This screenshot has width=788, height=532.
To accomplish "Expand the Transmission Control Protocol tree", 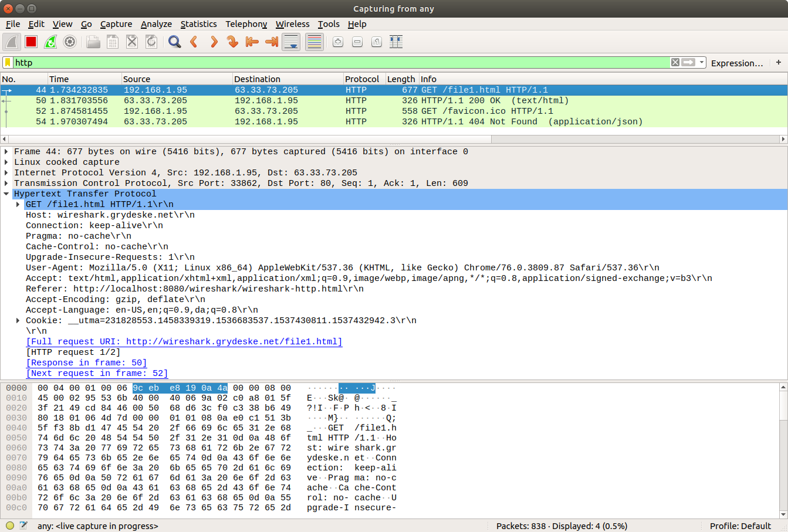I will coord(7,182).
